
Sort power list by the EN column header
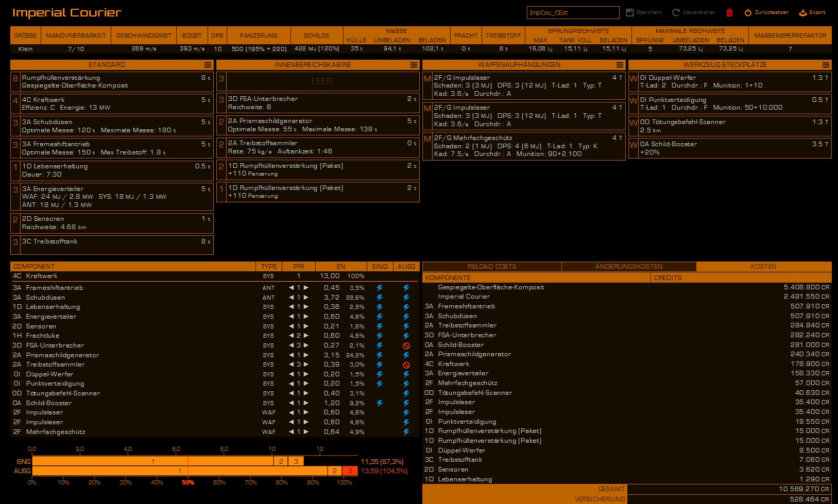point(340,267)
